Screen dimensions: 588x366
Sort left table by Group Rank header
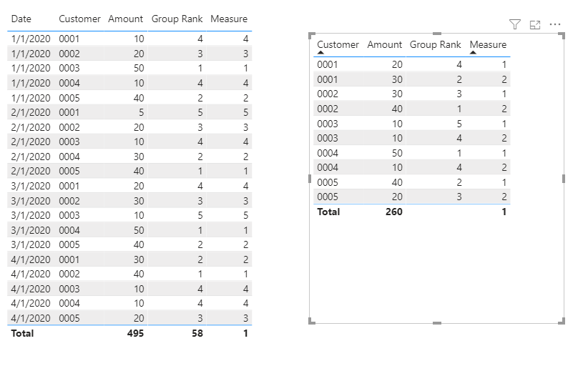pos(177,19)
